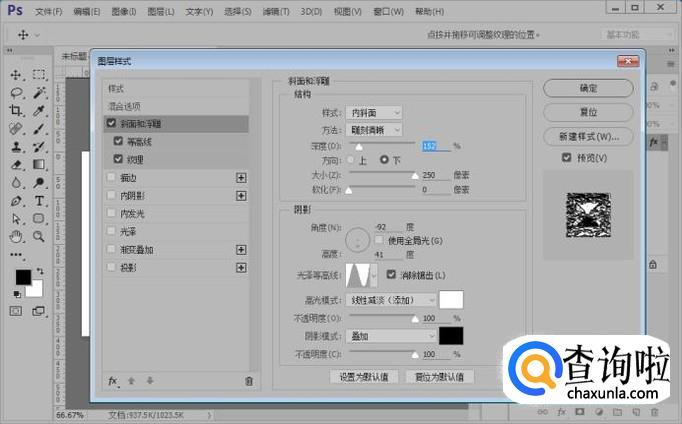The width and height of the screenshot is (682, 424).
Task: Click the 确定 confirm button
Action: [588, 88]
